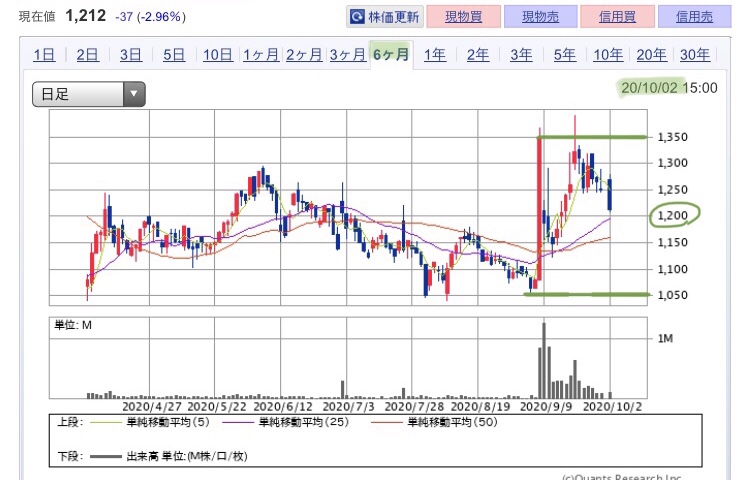
Task: Switch chart to 10年 period
Action: click(608, 55)
